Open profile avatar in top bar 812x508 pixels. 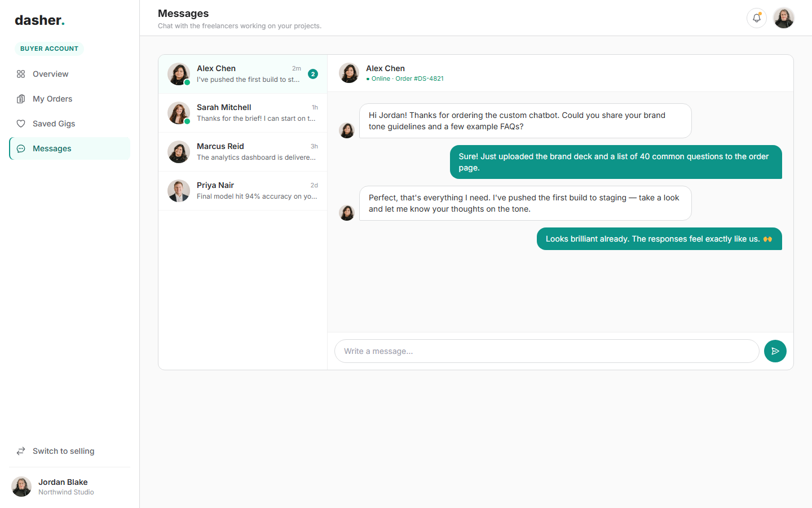click(784, 18)
